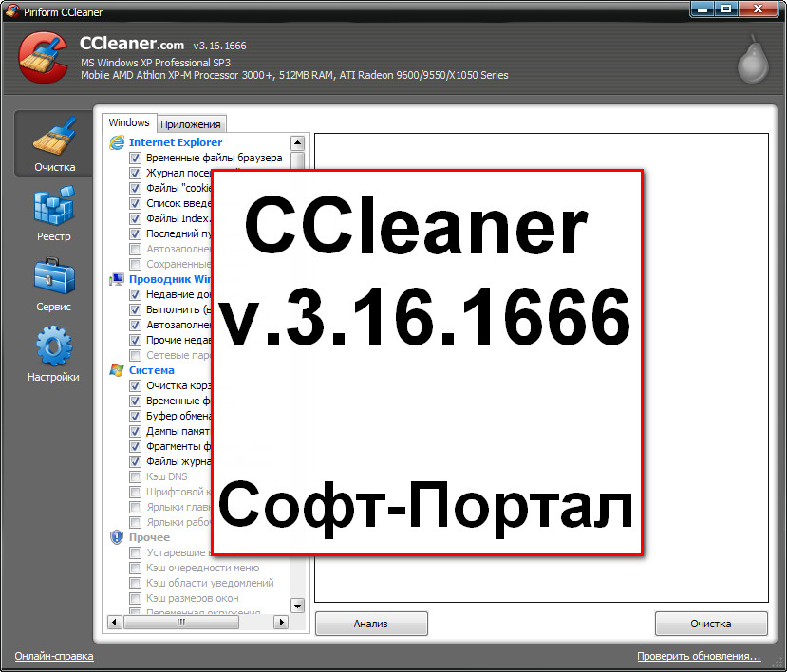Click the title bar CCleaner icon
This screenshot has height=672, width=787.
(x=12, y=10)
